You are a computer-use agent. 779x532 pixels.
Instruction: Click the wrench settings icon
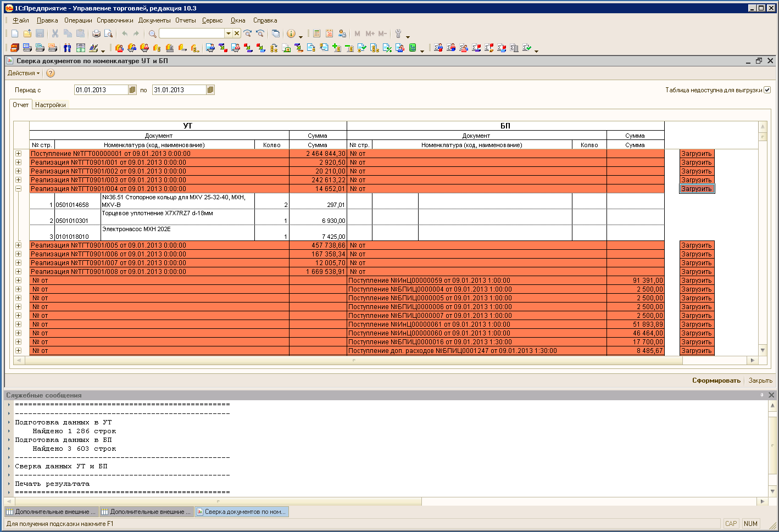[398, 33]
